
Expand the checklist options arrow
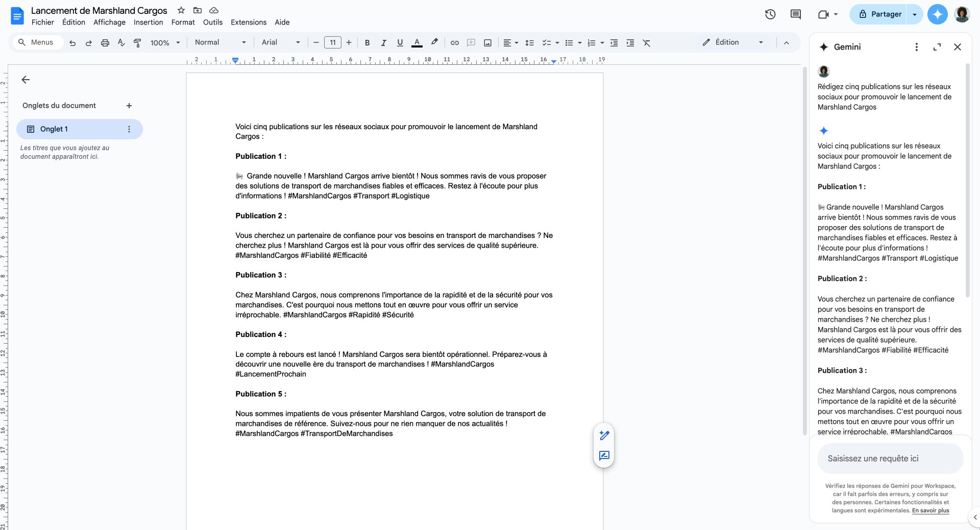tap(557, 43)
